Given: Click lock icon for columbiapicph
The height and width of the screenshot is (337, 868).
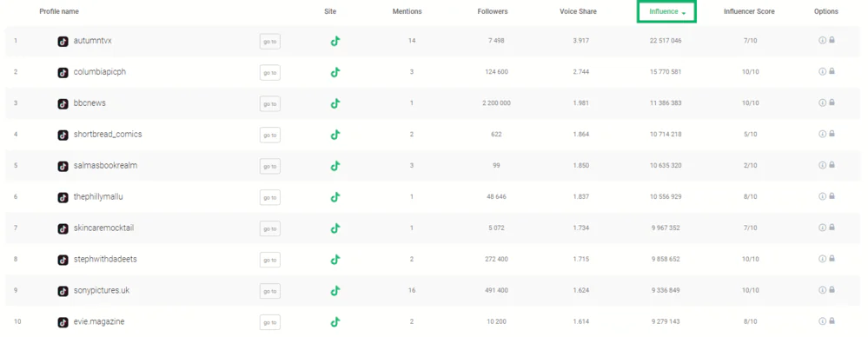Looking at the screenshot, I should click(832, 71).
